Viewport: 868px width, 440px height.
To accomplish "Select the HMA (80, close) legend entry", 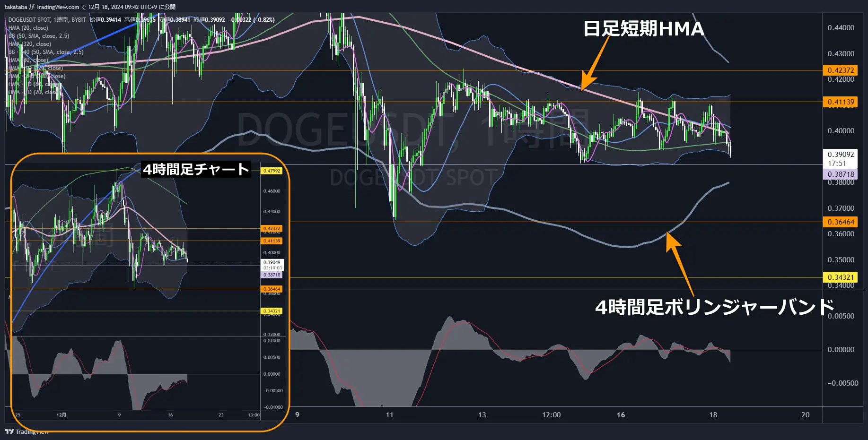I will pyautogui.click(x=27, y=60).
